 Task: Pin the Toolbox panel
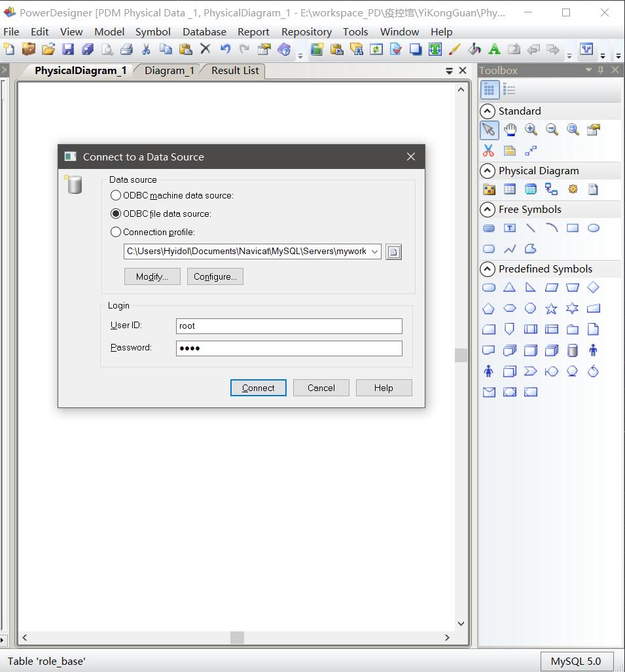tap(601, 70)
